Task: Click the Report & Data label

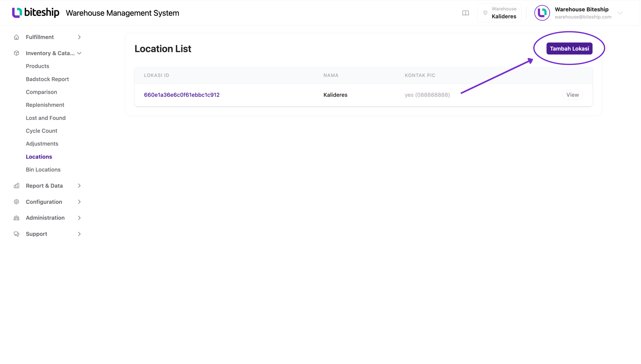Action: click(44, 186)
